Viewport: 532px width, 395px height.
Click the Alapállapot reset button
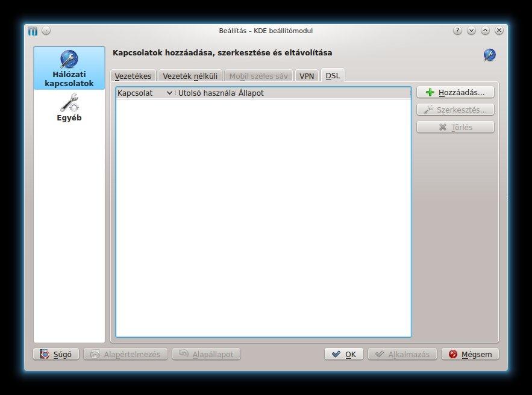(206, 354)
